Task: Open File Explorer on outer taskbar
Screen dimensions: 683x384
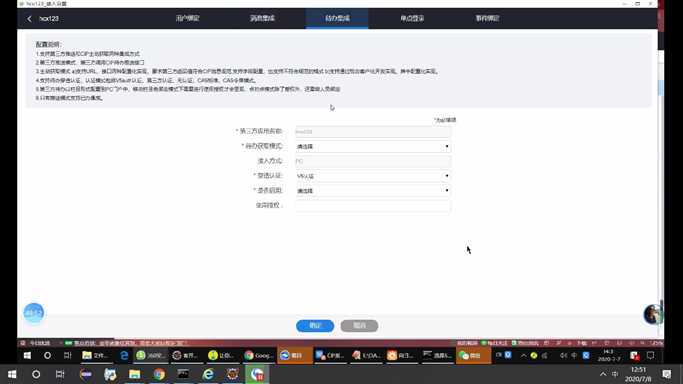Action: coord(135,374)
